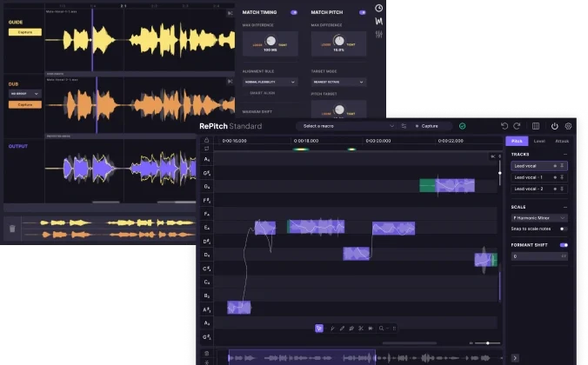The height and width of the screenshot is (365, 588).
Task: Switch to the Attack tab
Action: pyautogui.click(x=562, y=141)
